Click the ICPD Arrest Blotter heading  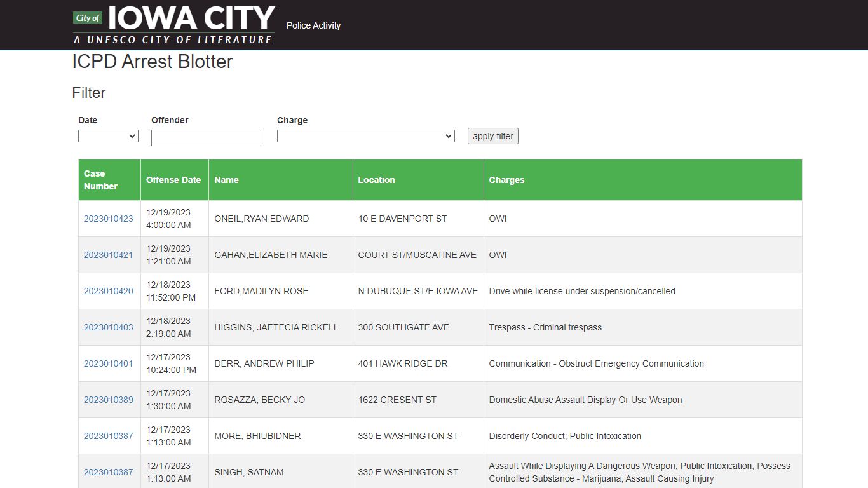tap(153, 62)
